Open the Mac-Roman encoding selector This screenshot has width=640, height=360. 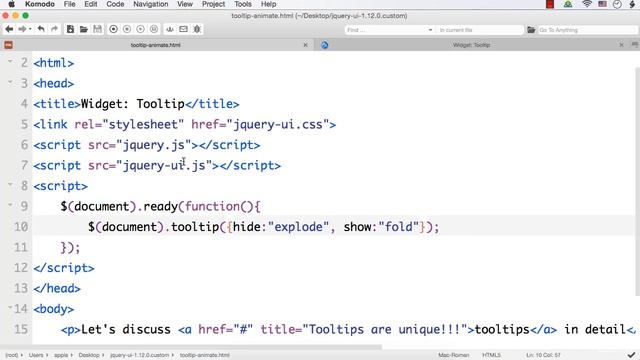click(453, 355)
